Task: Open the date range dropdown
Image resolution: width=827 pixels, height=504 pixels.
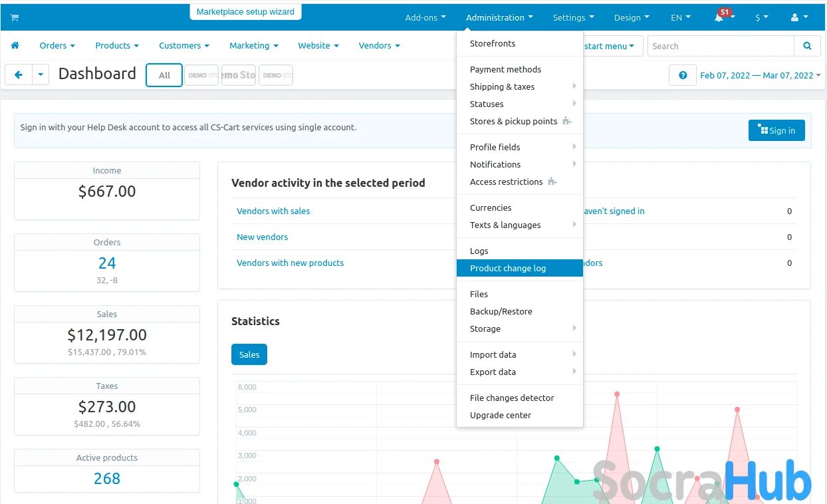Action: 760,75
